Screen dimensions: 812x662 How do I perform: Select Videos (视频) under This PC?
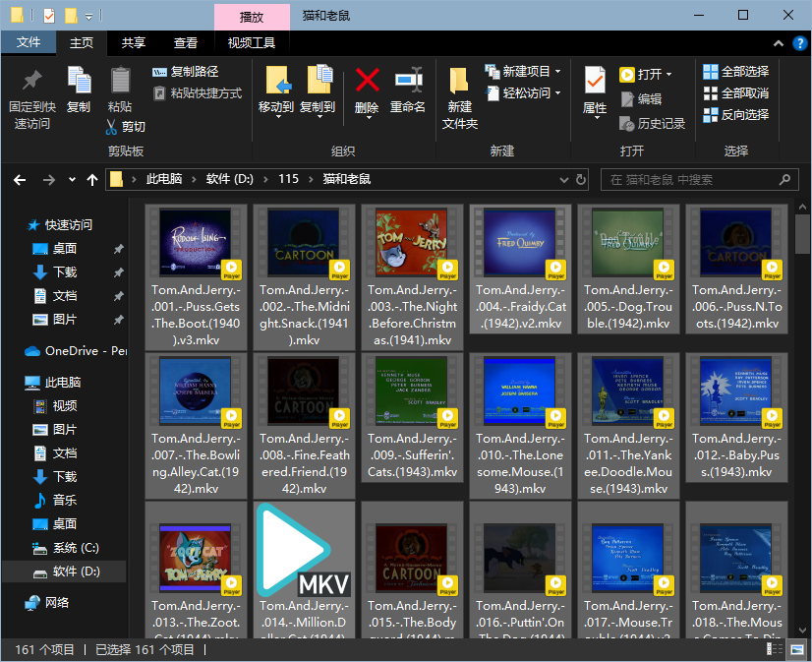[x=55, y=406]
